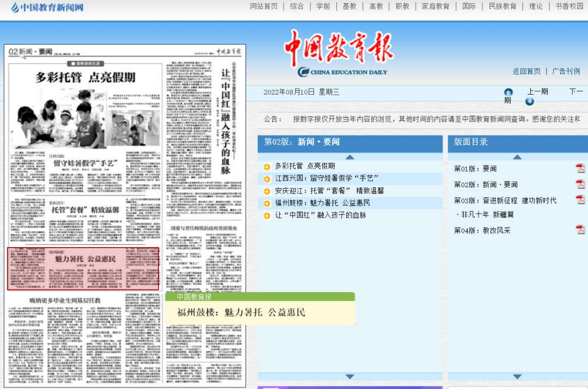This screenshot has height=389, width=588.
Task: Click the previous issue arrow icon
Action: (508, 92)
